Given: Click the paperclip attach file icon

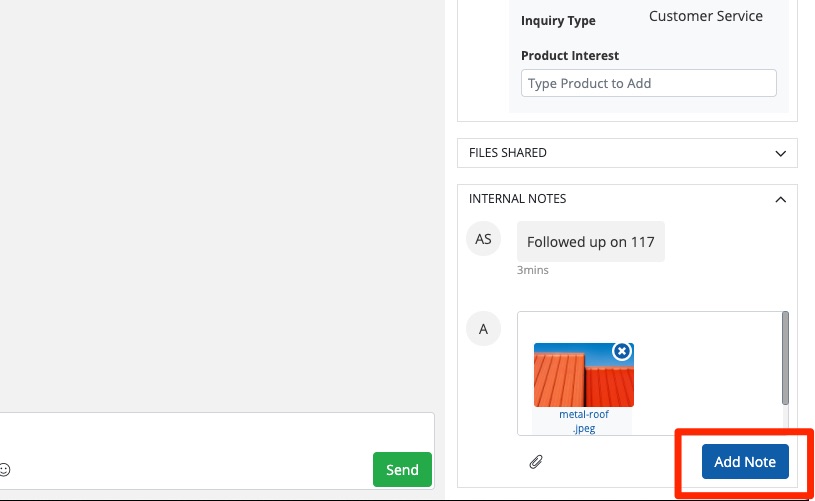Looking at the screenshot, I should (x=536, y=461).
